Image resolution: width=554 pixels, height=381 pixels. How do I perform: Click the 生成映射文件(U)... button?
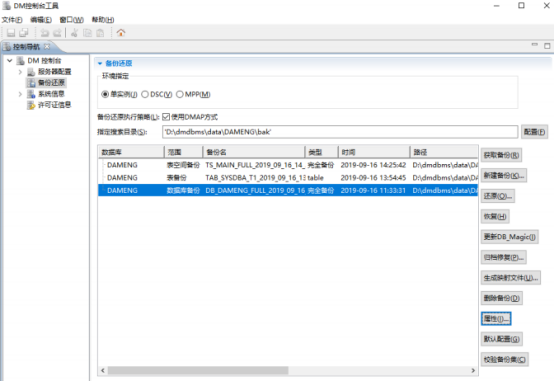(511, 278)
